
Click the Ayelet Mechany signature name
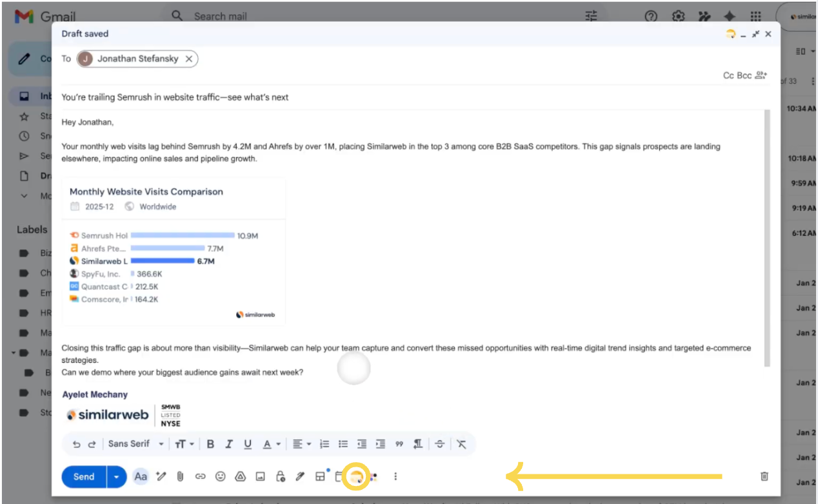[x=95, y=394]
